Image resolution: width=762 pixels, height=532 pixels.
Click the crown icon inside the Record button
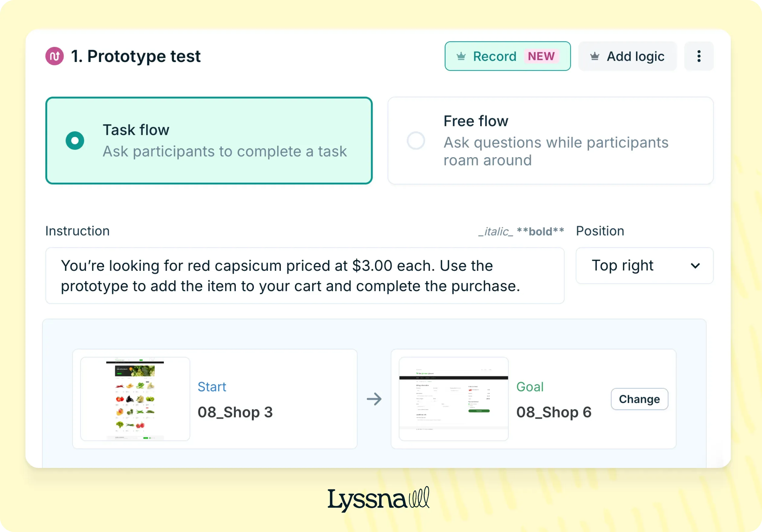coord(462,56)
